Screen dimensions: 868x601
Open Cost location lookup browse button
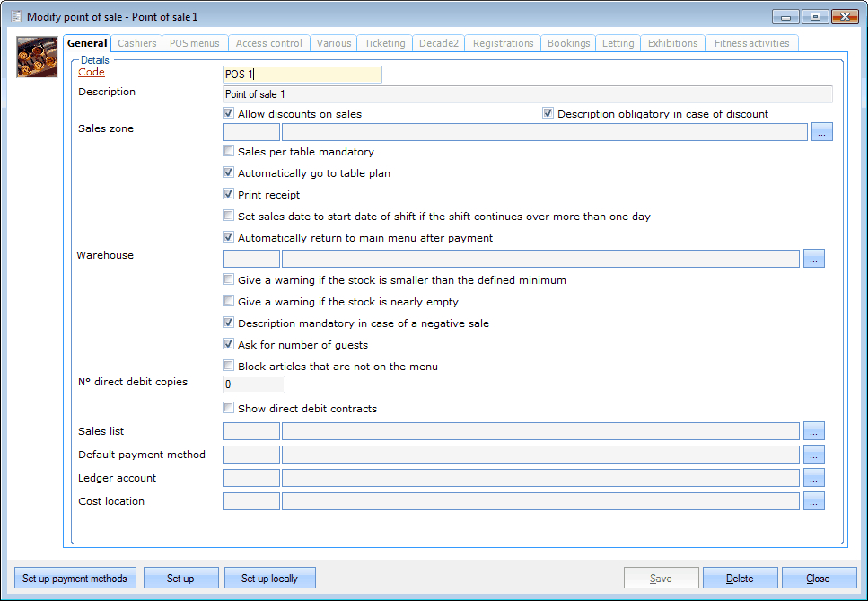(813, 501)
